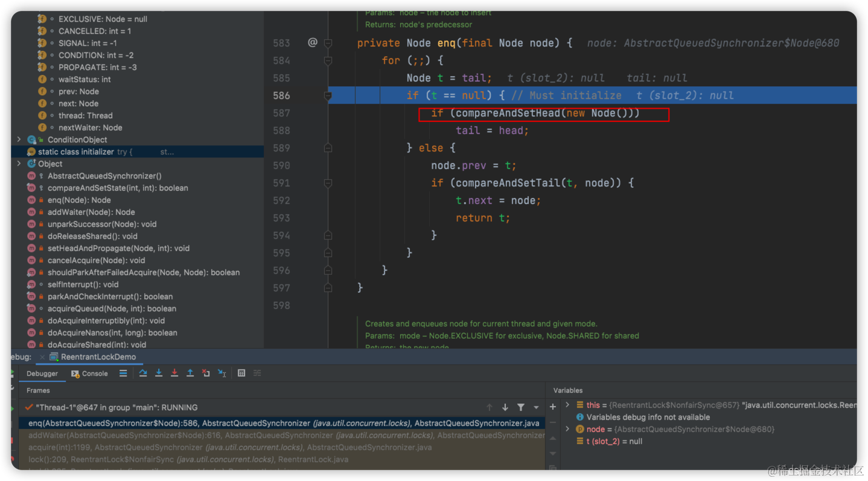Select 'SIGNAL: int = -1' field
868x481 pixels.
[88, 43]
